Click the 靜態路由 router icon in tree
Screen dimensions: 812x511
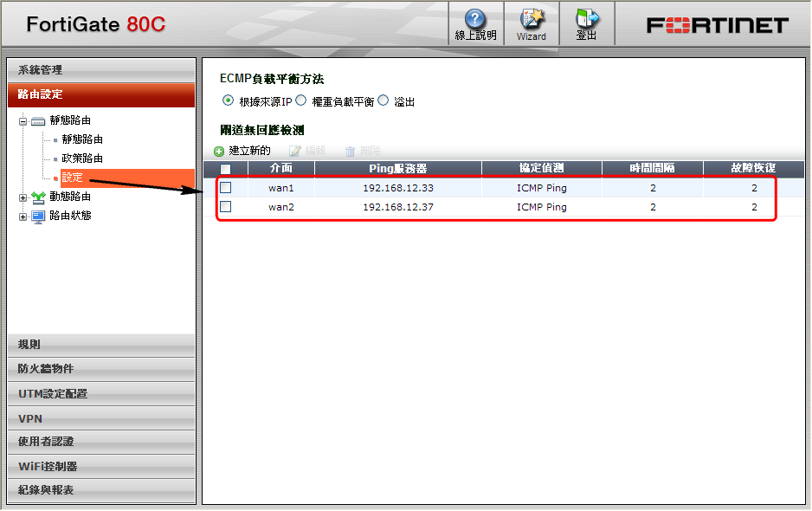[x=38, y=121]
